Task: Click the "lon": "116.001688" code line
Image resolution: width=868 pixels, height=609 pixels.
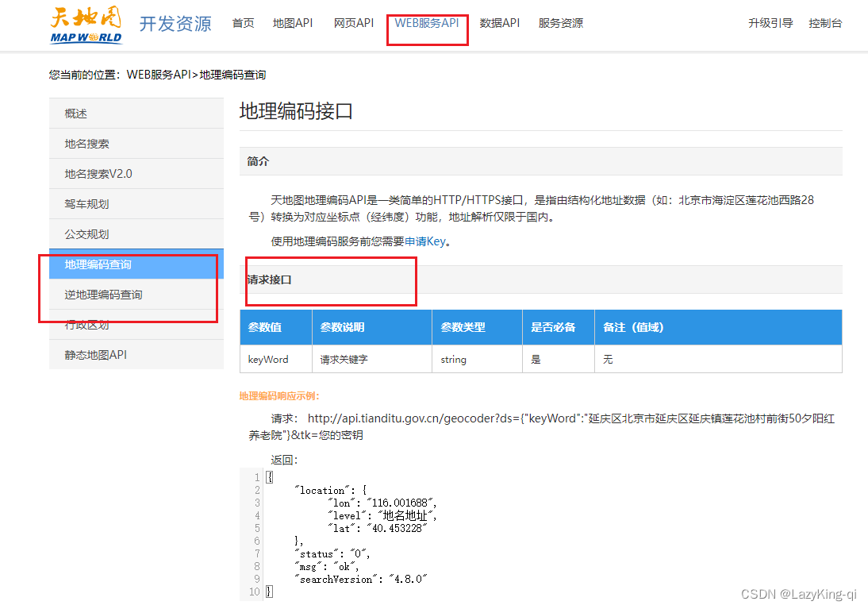Action: [x=382, y=503]
